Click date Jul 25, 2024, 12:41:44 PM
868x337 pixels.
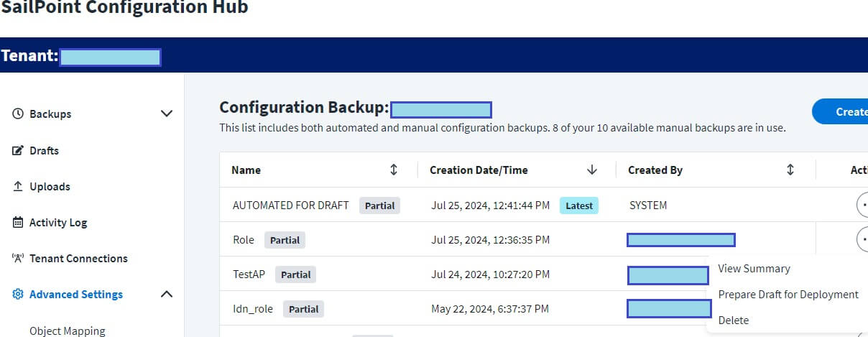pos(491,205)
